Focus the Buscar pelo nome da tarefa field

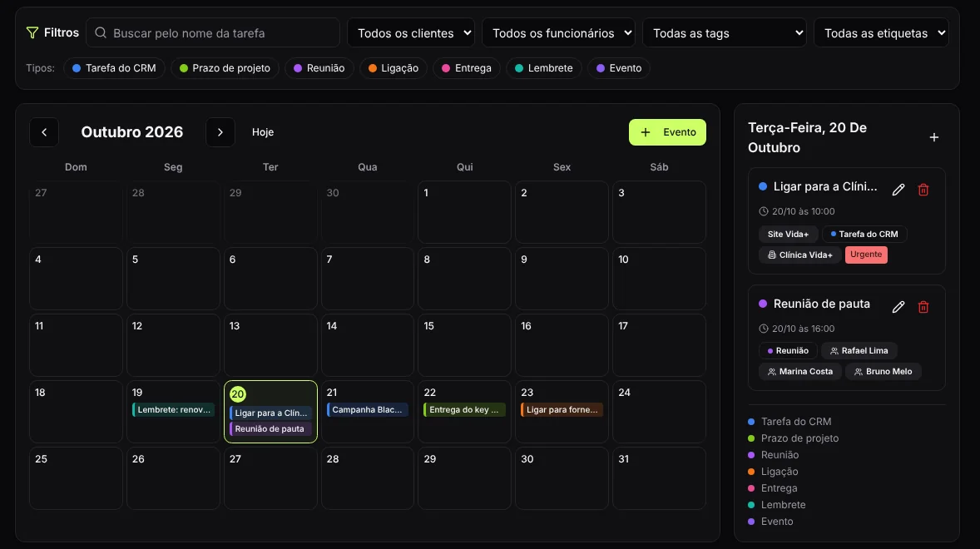click(x=213, y=32)
